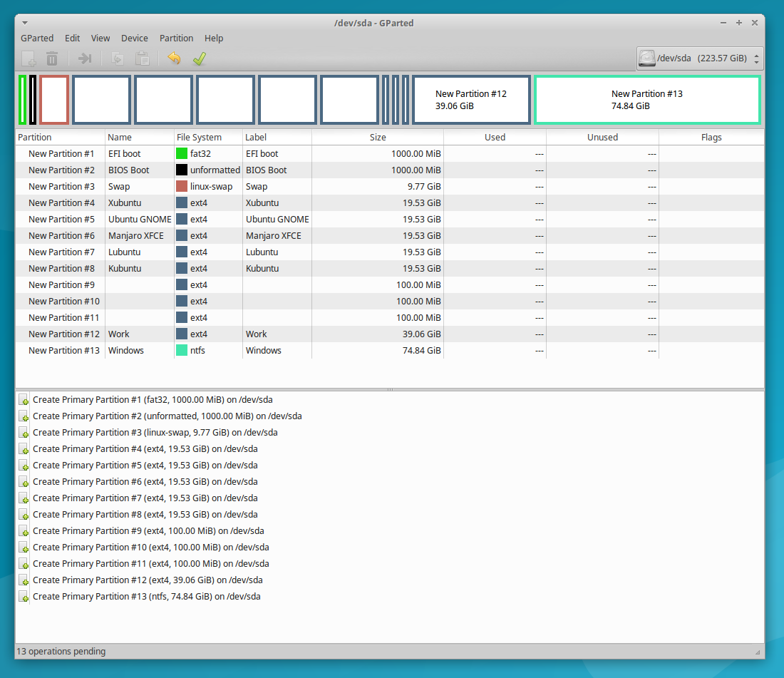Select pending operation Create Primary Partition #11
The height and width of the screenshot is (678, 784).
point(151,563)
